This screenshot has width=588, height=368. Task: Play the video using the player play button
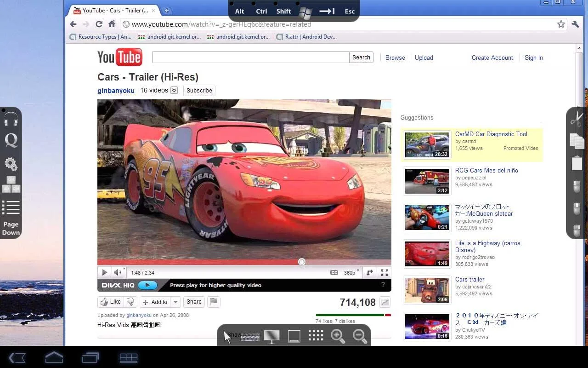pyautogui.click(x=104, y=273)
